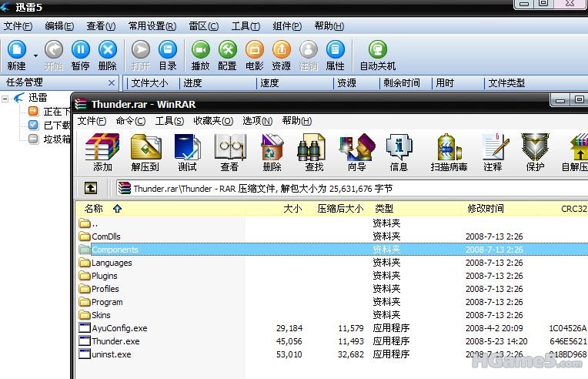Screen dimensions: 588x379
Task: Click Xunlei's 删除 (Delete) toolbar icon
Action: tap(108, 49)
